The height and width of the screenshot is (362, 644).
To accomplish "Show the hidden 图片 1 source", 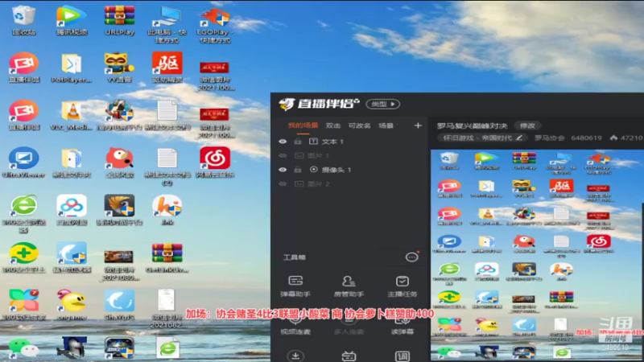I will click(283, 155).
